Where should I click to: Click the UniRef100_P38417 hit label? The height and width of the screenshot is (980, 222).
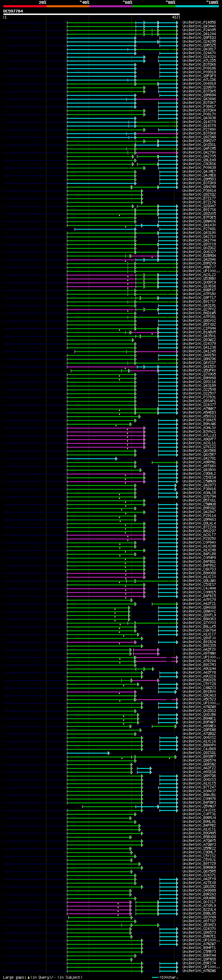[199, 106]
